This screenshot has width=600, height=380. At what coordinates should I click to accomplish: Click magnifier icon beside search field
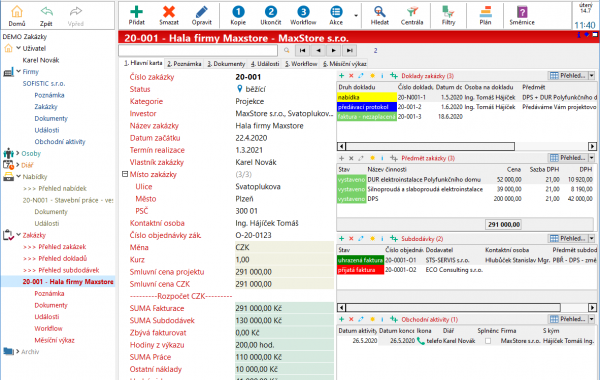(x=287, y=50)
